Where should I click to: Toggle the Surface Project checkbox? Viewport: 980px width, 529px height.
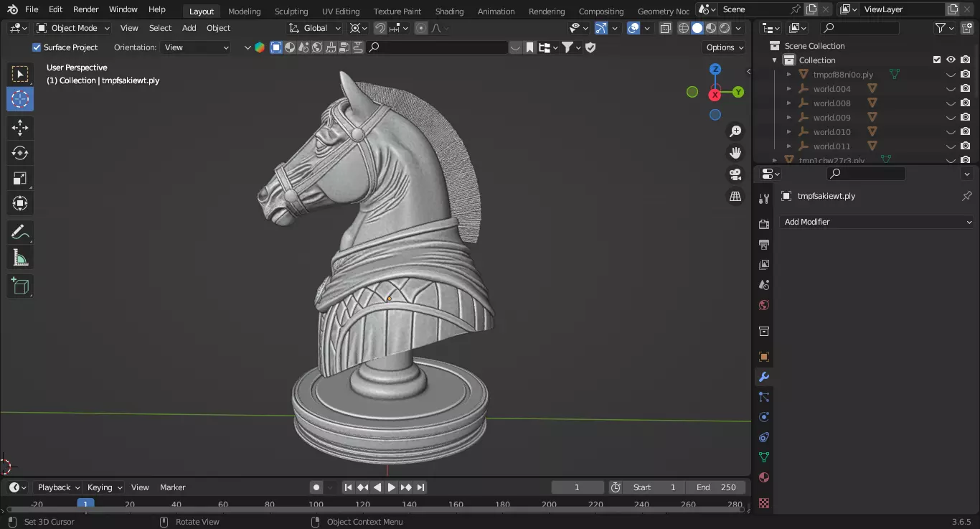37,47
